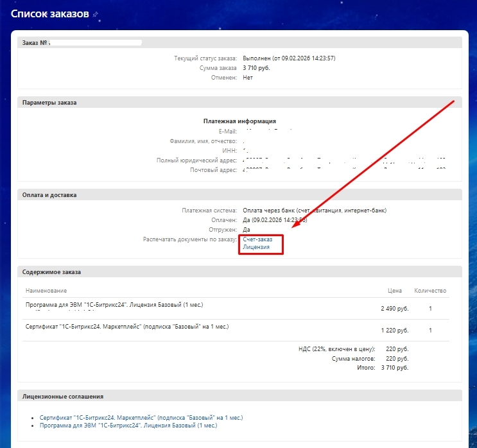The image size is (477, 448).
Task: Open the Счет-заказ document link
Action: point(257,239)
